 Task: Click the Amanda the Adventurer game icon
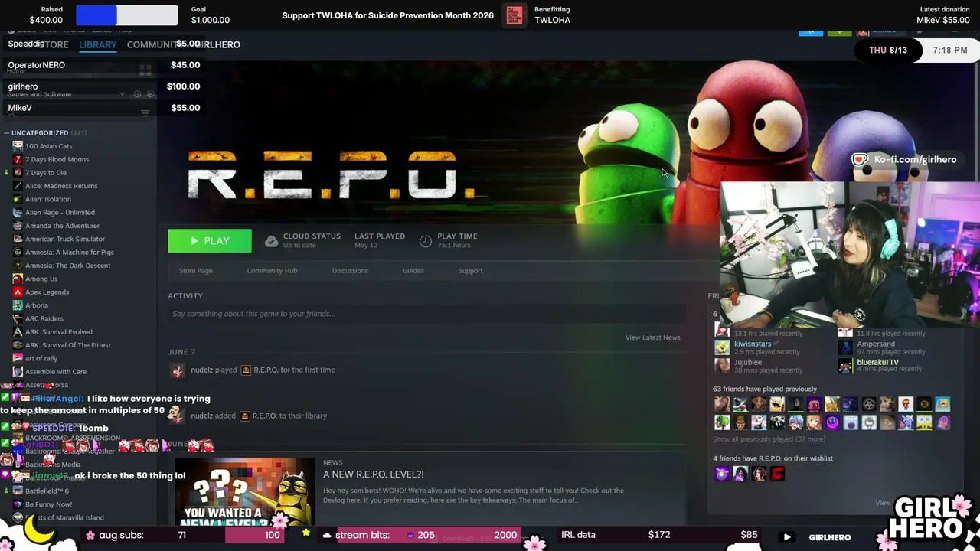(18, 226)
